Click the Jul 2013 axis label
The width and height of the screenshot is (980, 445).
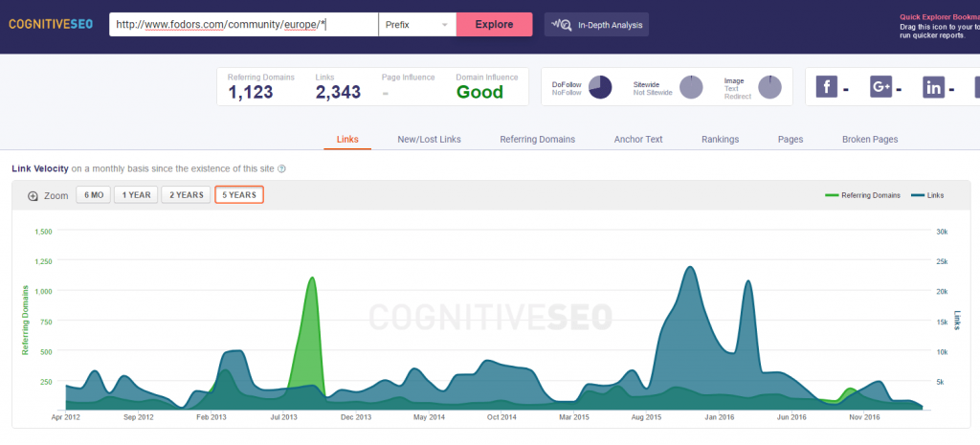point(283,417)
